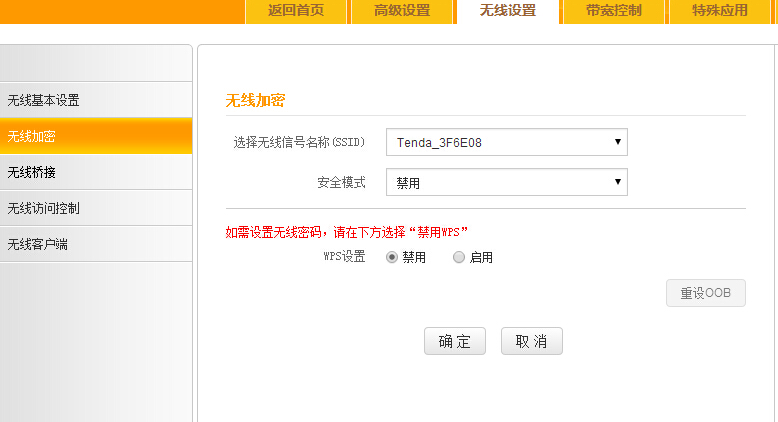Expand the SSID dropdown showing Tenda_3F6E08
This screenshot has width=778, height=422.
[506, 142]
